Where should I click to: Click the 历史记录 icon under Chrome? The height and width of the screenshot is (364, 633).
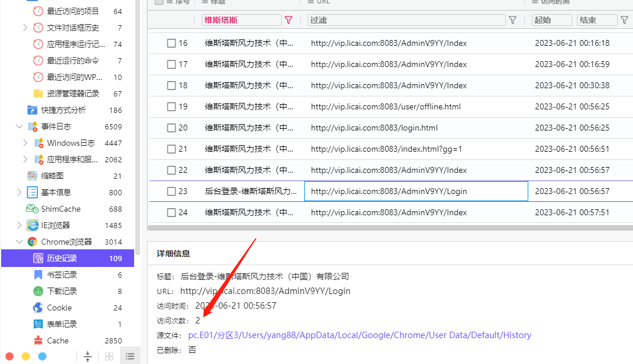click(x=38, y=258)
